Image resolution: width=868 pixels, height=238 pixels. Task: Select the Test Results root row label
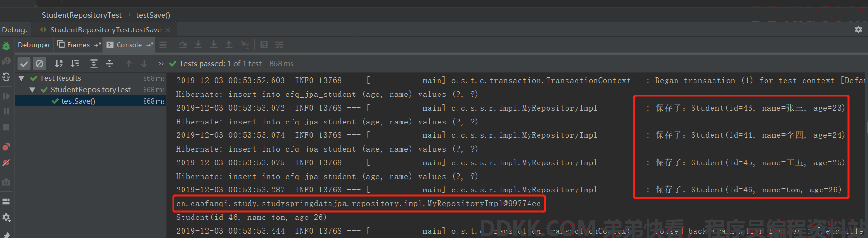[60, 78]
